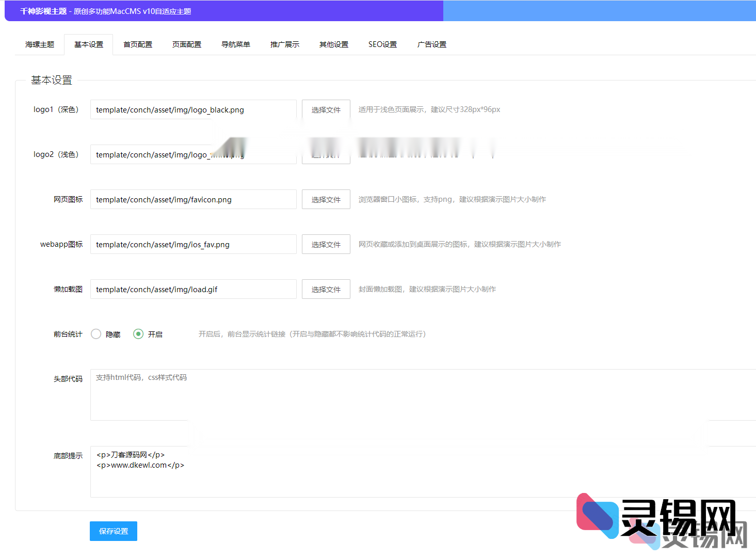The image size is (756, 558).
Task: Open the 页面配置 tab
Action: (186, 44)
